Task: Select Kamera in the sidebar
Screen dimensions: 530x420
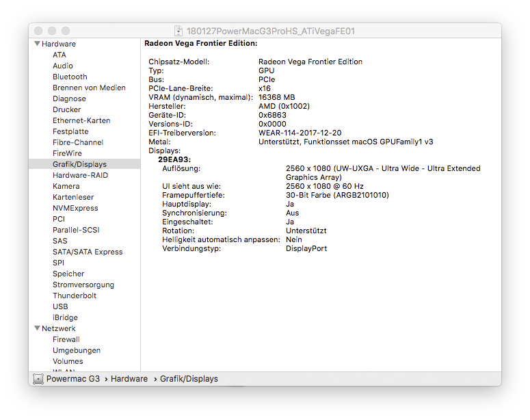Action: (66, 186)
